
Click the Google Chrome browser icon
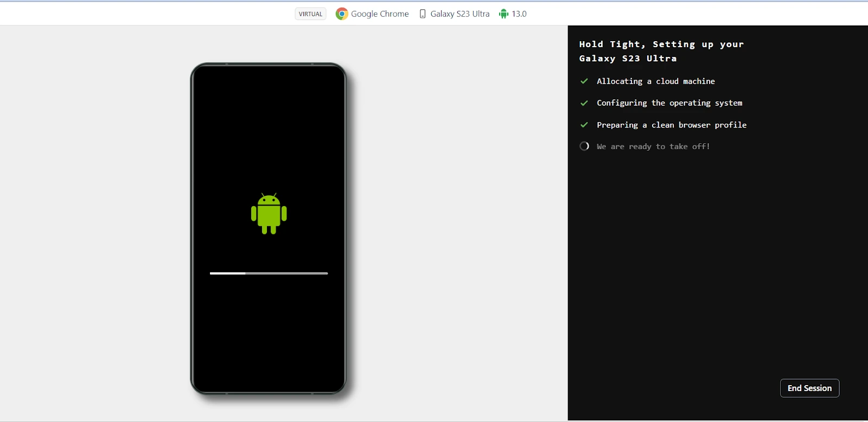(x=342, y=14)
